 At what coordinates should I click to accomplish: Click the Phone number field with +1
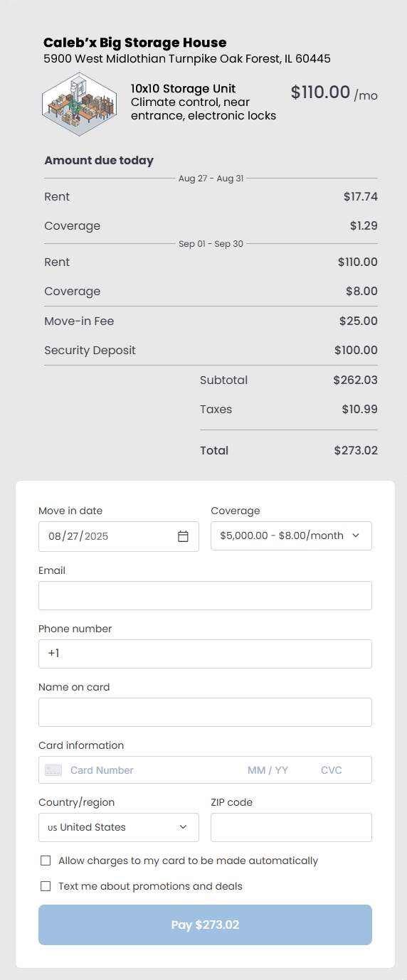205,654
